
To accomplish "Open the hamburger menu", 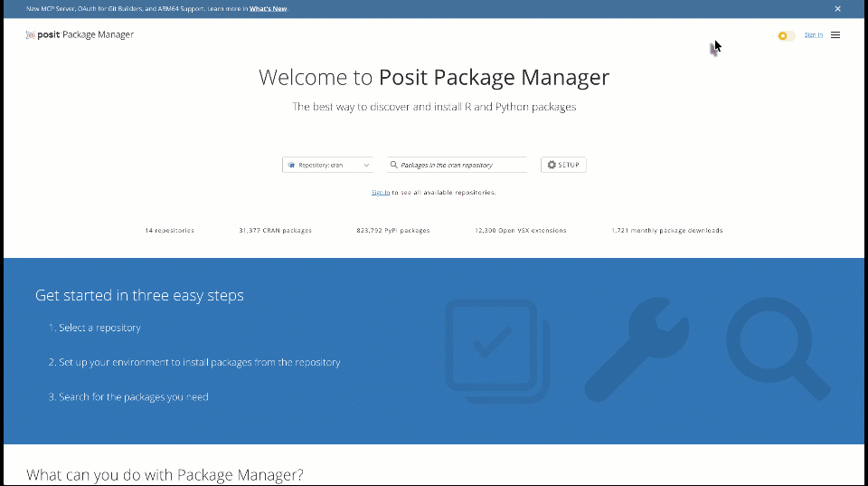I will [835, 35].
